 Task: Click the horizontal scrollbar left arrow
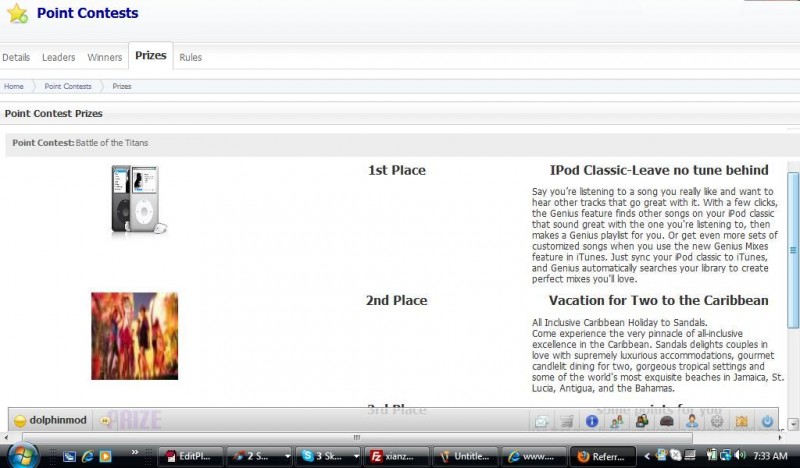tap(6, 437)
